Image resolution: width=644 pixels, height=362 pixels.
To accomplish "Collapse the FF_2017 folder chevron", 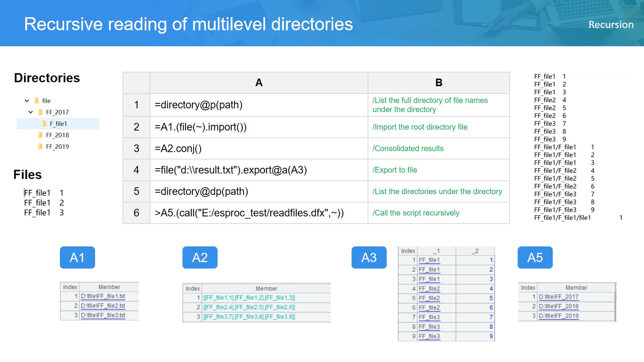I will tap(31, 112).
